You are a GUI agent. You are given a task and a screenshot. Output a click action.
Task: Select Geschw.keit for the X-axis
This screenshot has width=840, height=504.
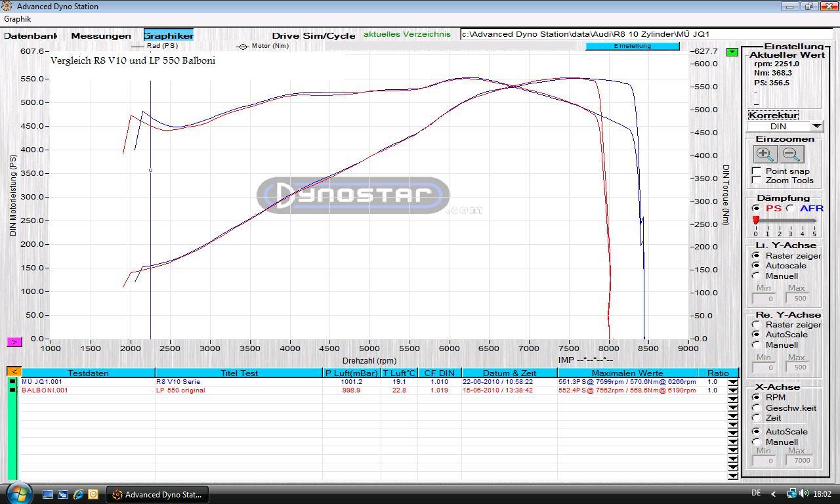coord(757,408)
